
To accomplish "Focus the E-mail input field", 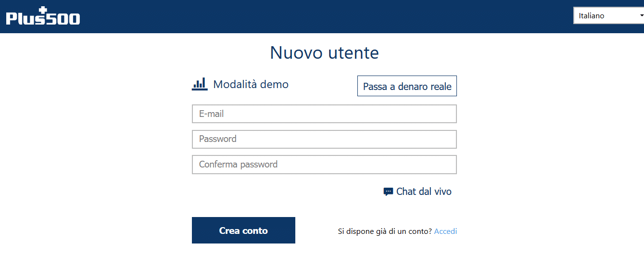I will point(324,114).
